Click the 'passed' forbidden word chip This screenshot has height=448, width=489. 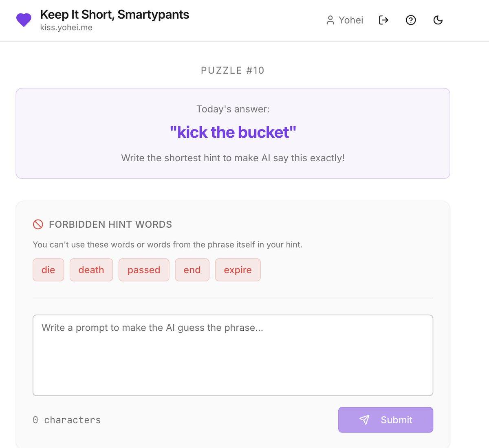click(143, 270)
